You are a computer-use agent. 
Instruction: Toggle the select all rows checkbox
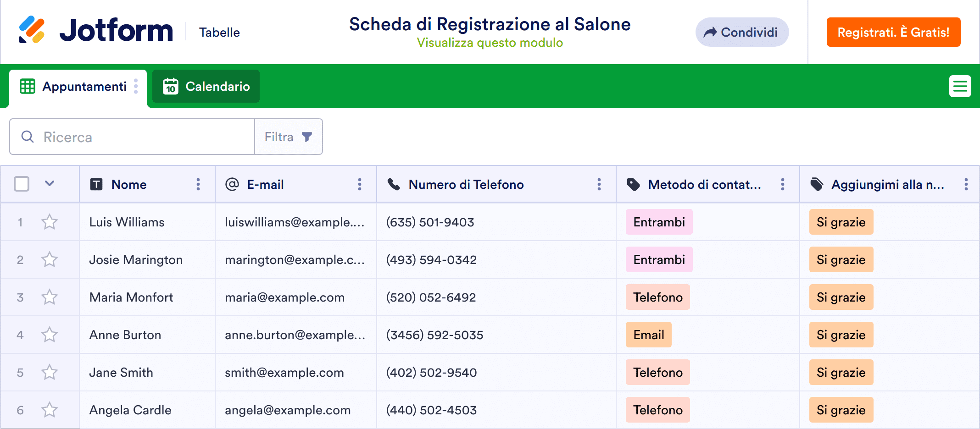22,184
